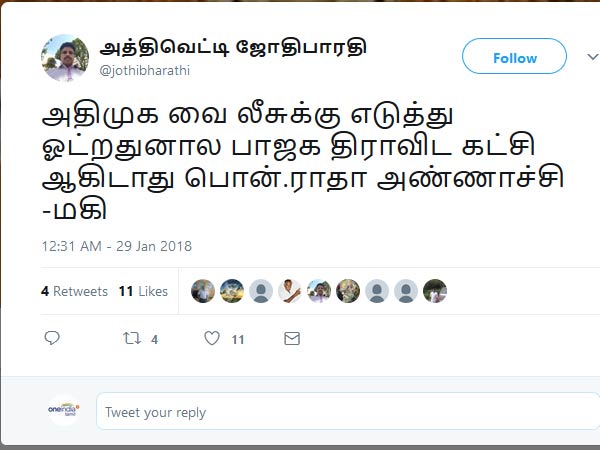Viewport: 600px width, 450px height.
Task: Like the tweet with heart icon
Action: click(x=212, y=338)
